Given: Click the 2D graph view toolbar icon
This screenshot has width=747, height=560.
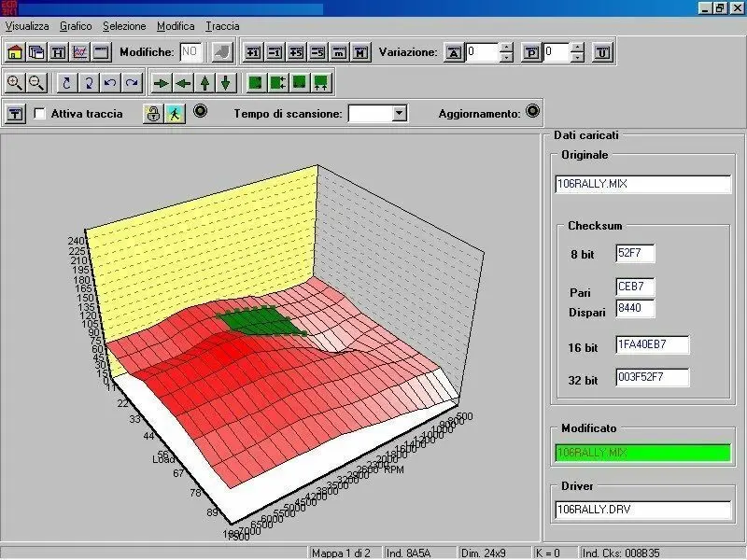Looking at the screenshot, I should click(79, 52).
